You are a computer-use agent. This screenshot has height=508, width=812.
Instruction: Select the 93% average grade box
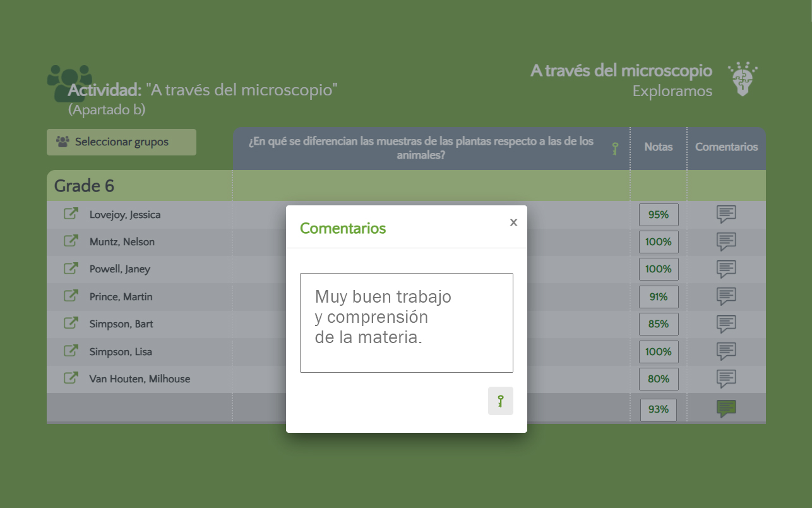point(658,409)
